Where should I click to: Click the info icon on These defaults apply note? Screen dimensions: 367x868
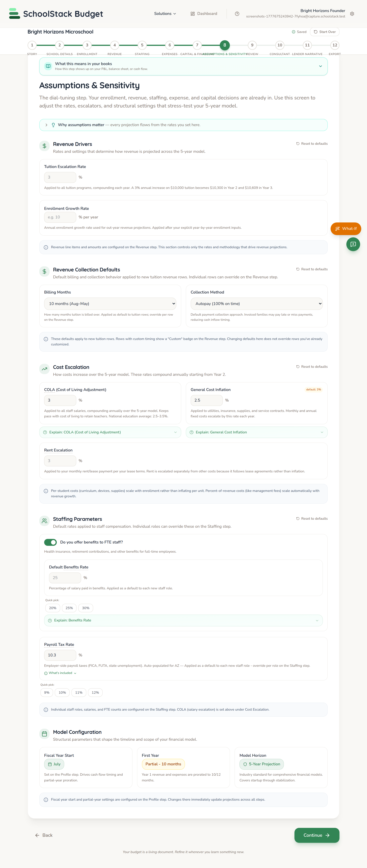pos(46,339)
